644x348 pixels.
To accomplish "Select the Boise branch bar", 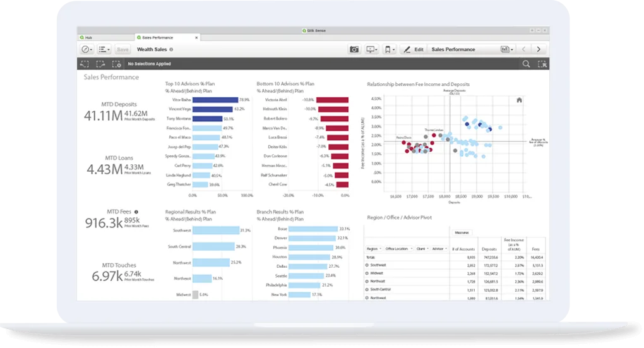I will pos(313,229).
